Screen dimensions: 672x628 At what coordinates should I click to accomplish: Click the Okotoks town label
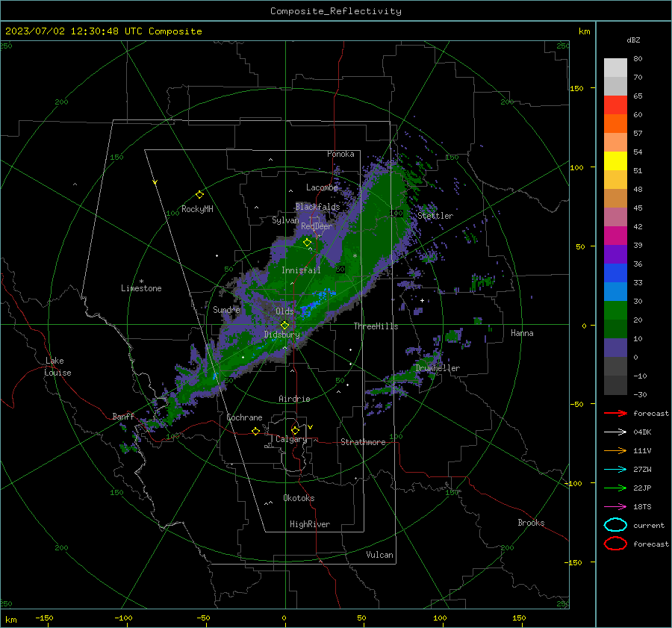[299, 498]
